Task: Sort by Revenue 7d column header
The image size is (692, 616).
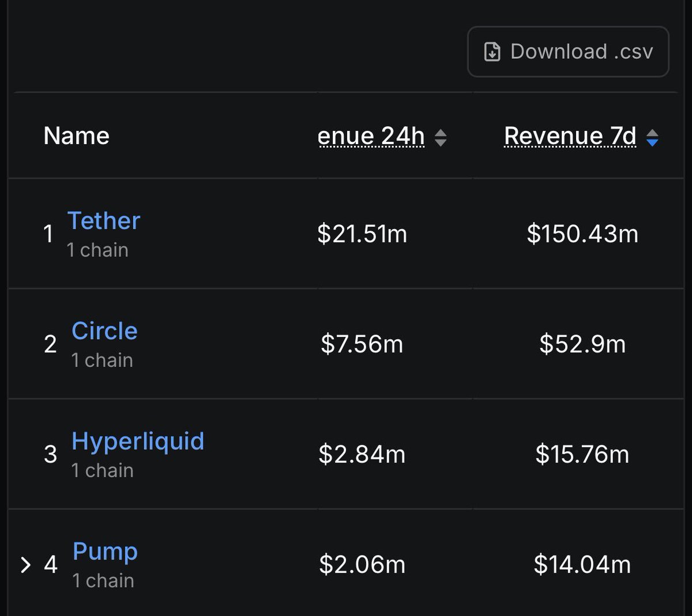Action: pos(570,136)
